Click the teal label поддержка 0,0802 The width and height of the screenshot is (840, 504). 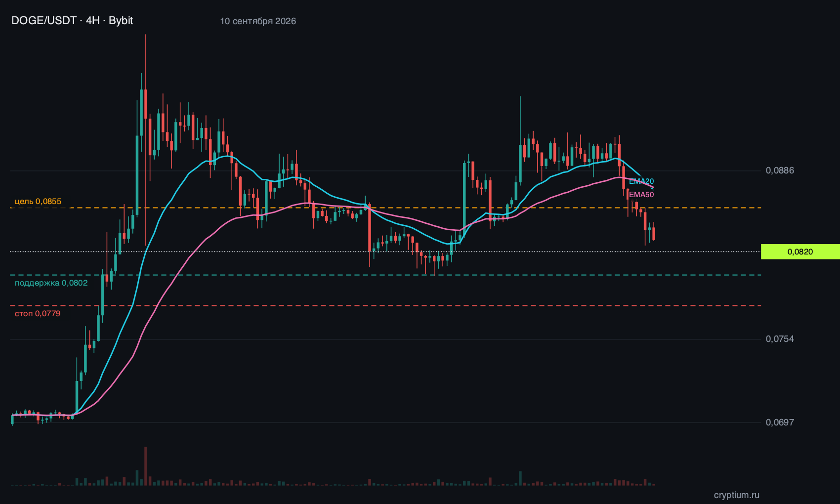click(51, 283)
